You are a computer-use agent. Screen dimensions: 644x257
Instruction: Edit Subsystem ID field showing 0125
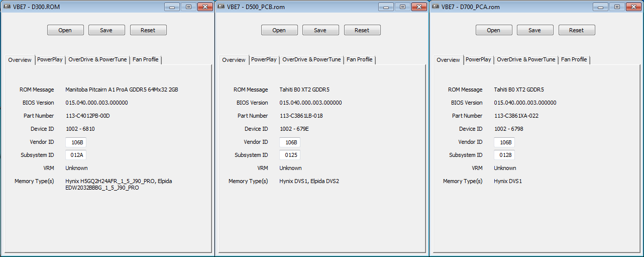coord(290,155)
